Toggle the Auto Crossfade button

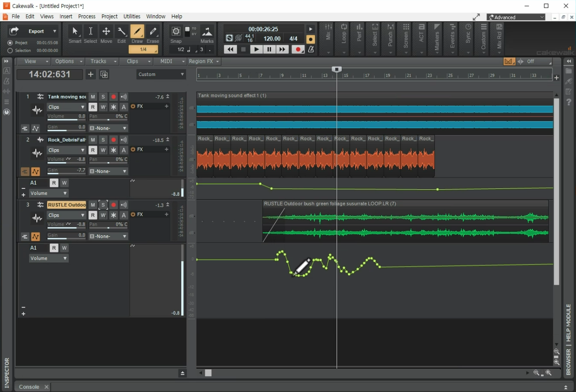click(x=509, y=61)
